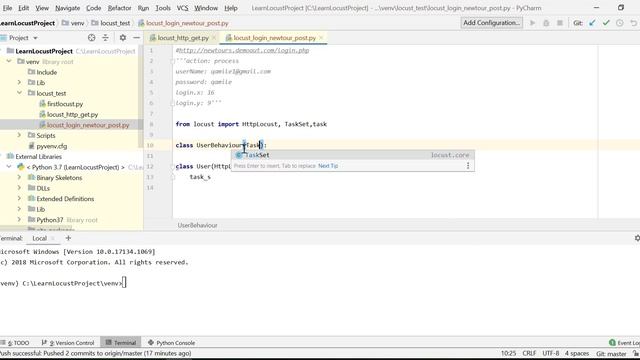Open the Tools menu

pos(163,8)
